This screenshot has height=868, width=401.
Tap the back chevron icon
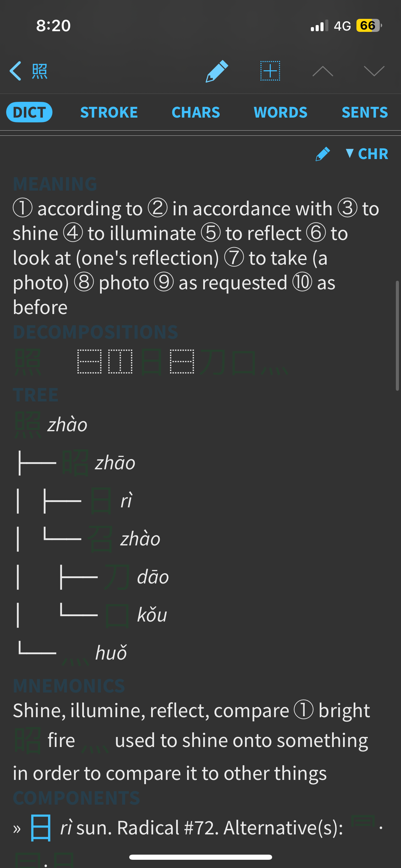[x=16, y=71]
